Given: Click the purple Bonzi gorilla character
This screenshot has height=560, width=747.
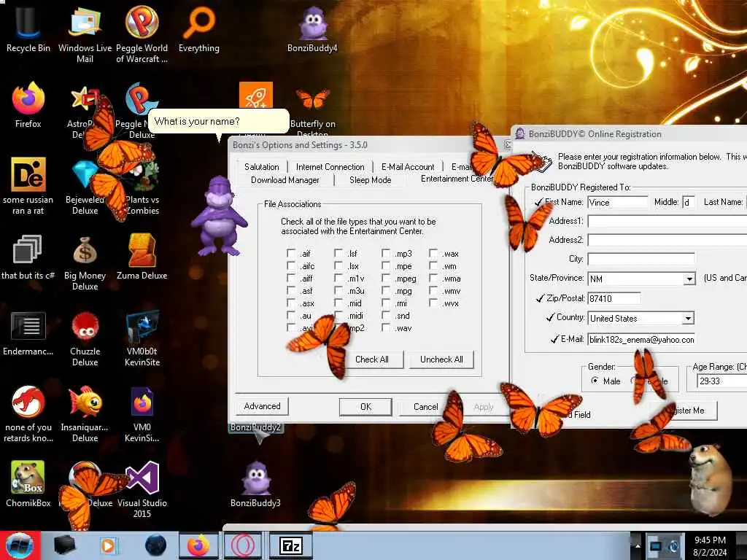Looking at the screenshot, I should [x=219, y=217].
